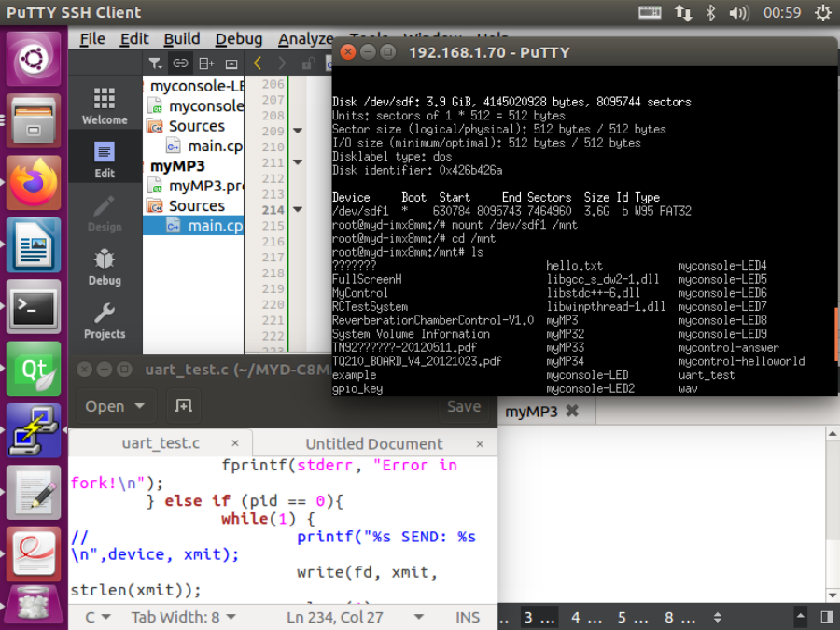Select the myMP3 project node
This screenshot has width=840, height=630.
point(177,166)
